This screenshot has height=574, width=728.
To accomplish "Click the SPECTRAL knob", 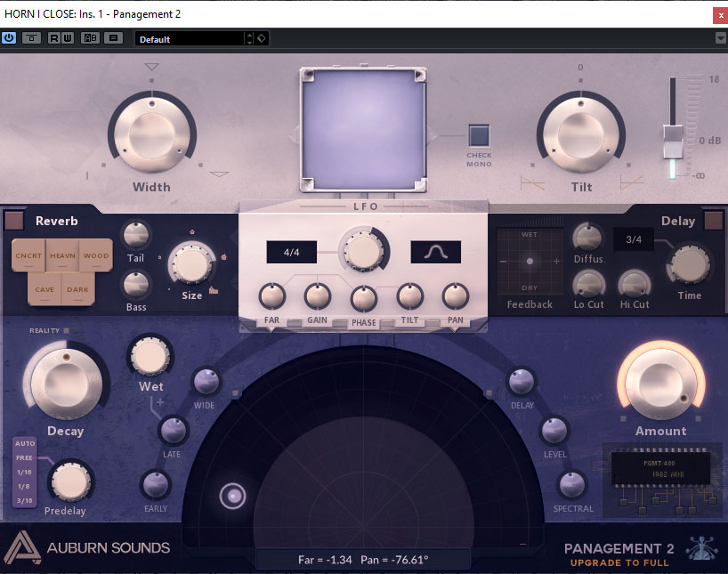I will click(572, 485).
